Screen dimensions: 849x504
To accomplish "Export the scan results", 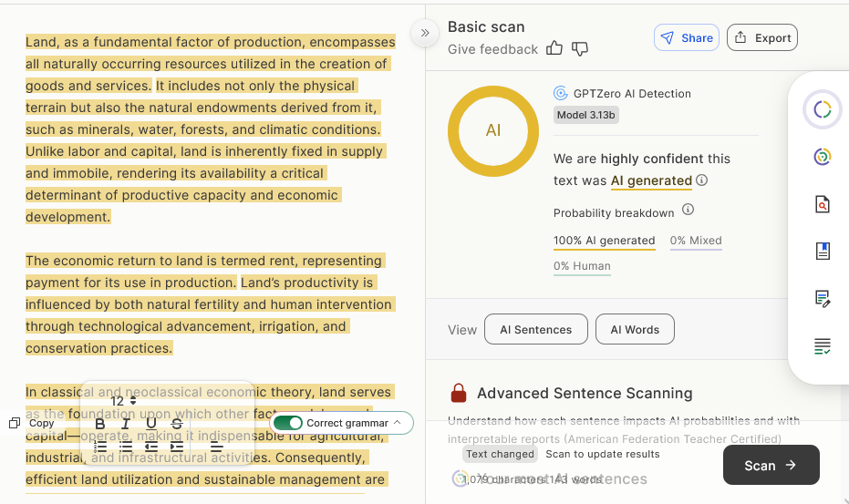I will point(762,37).
